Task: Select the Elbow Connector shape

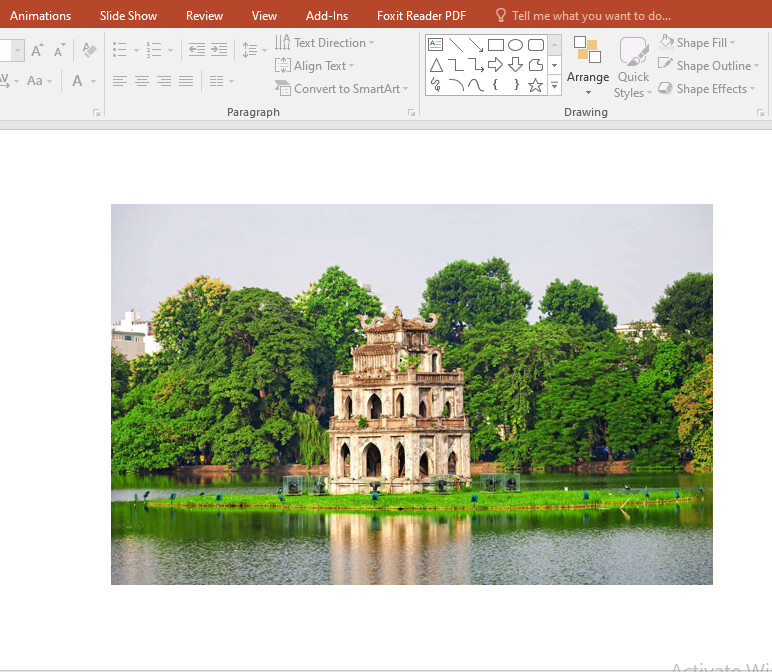Action: pos(456,65)
